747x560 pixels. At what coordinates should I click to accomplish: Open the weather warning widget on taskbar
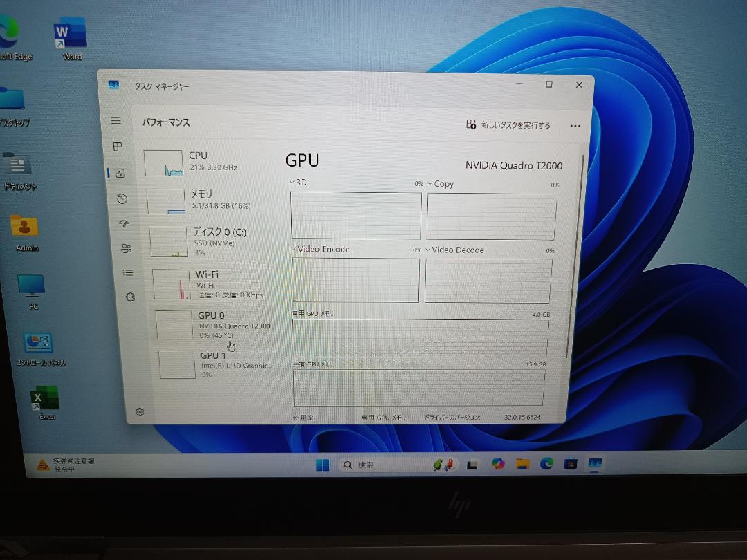click(x=65, y=465)
